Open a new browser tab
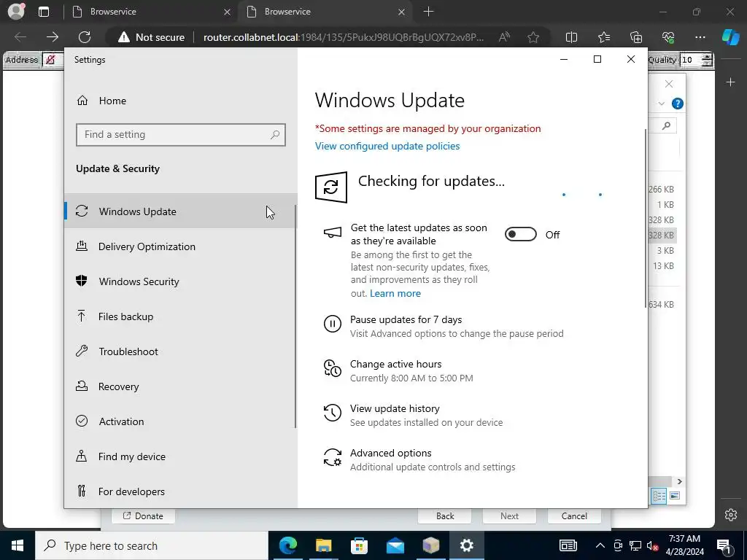This screenshot has height=560, width=747. [x=428, y=12]
